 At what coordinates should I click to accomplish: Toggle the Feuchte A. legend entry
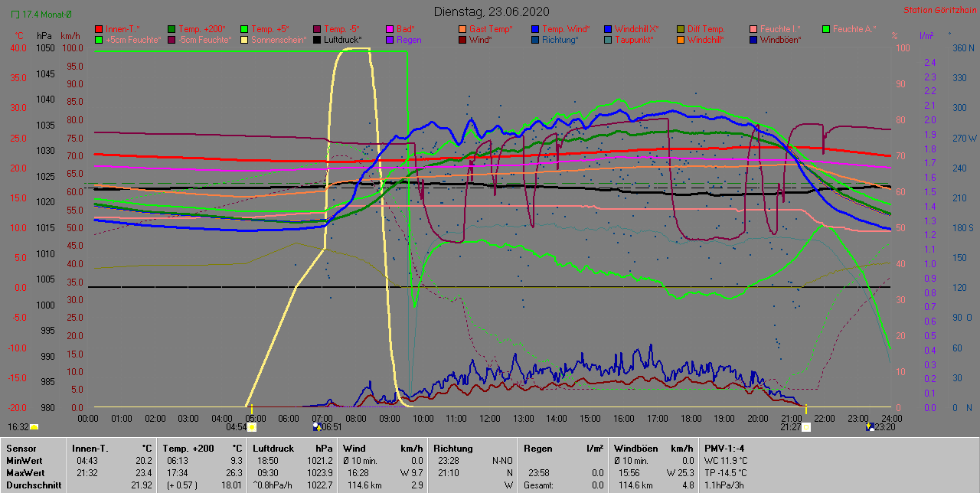pos(849,29)
